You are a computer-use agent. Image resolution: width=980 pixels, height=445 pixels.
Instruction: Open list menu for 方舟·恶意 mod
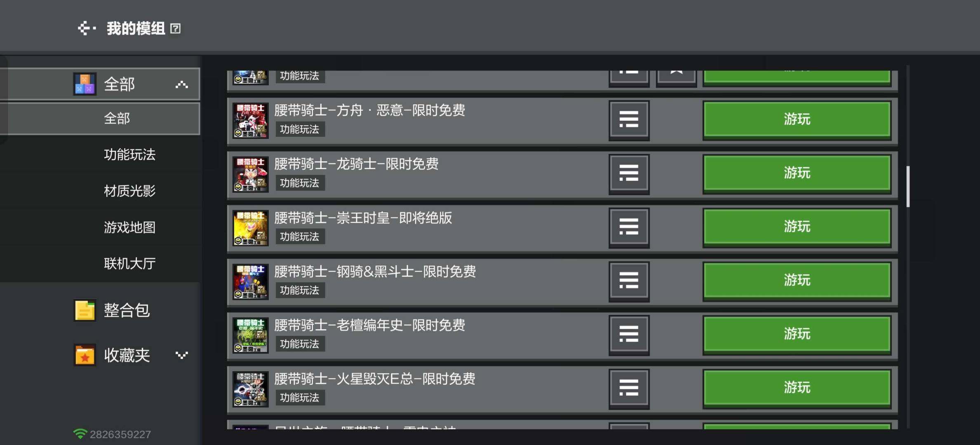click(x=629, y=120)
